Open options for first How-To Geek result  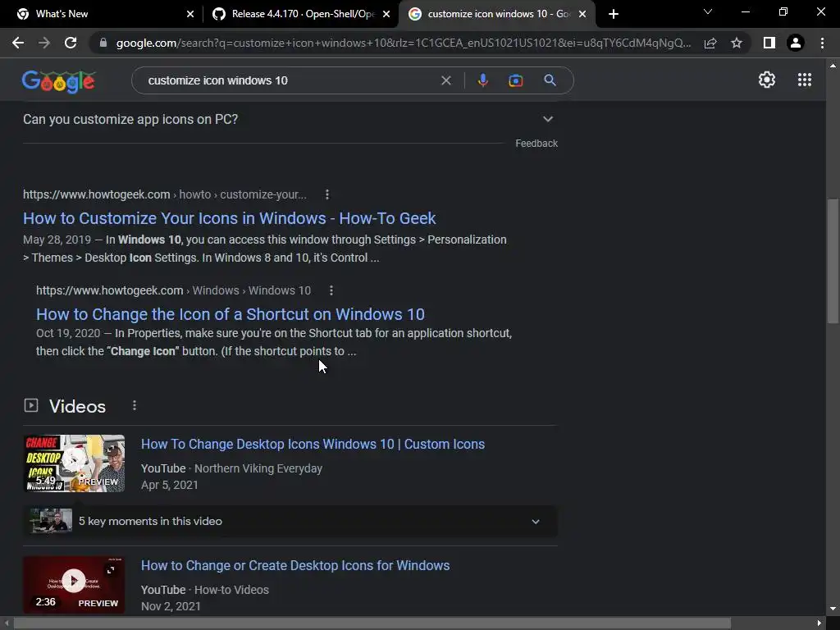[x=327, y=194]
